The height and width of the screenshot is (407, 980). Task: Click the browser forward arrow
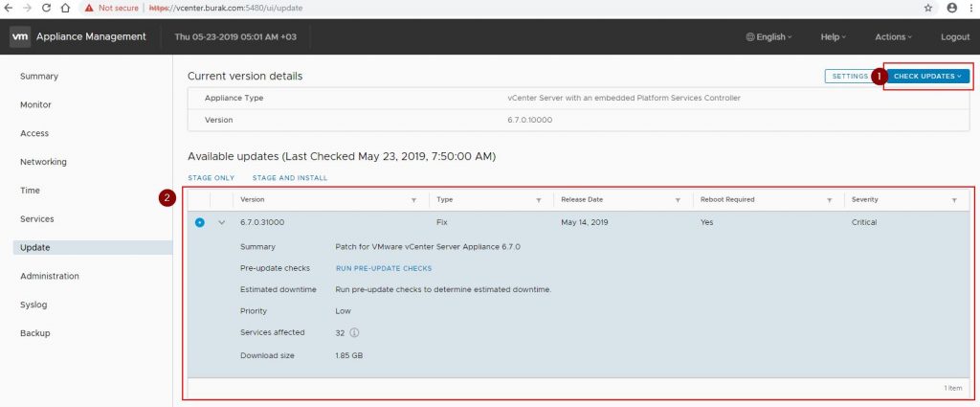click(x=27, y=8)
